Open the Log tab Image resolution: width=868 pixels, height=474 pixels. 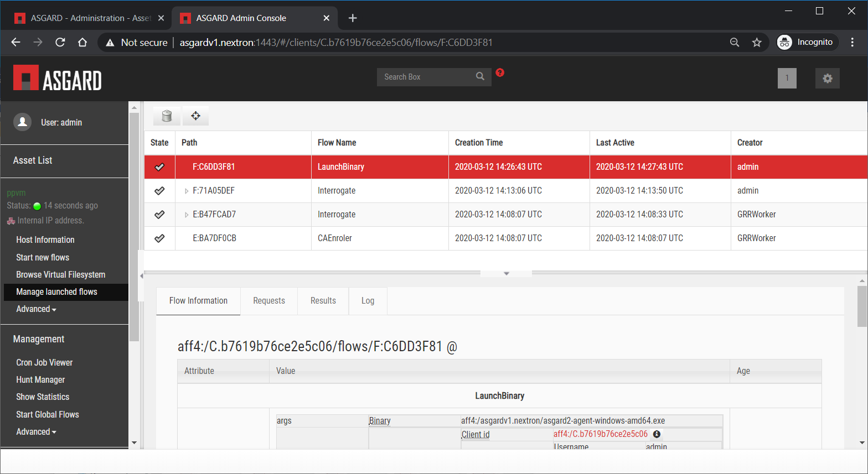point(368,301)
